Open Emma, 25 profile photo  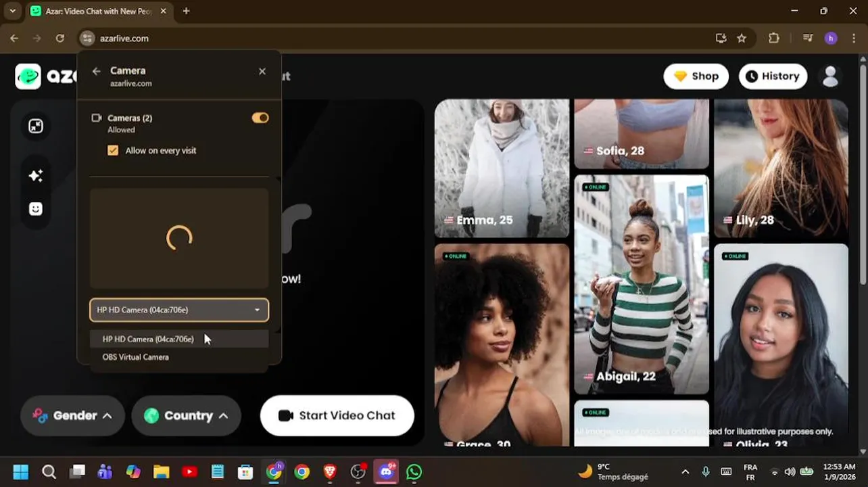tap(502, 168)
